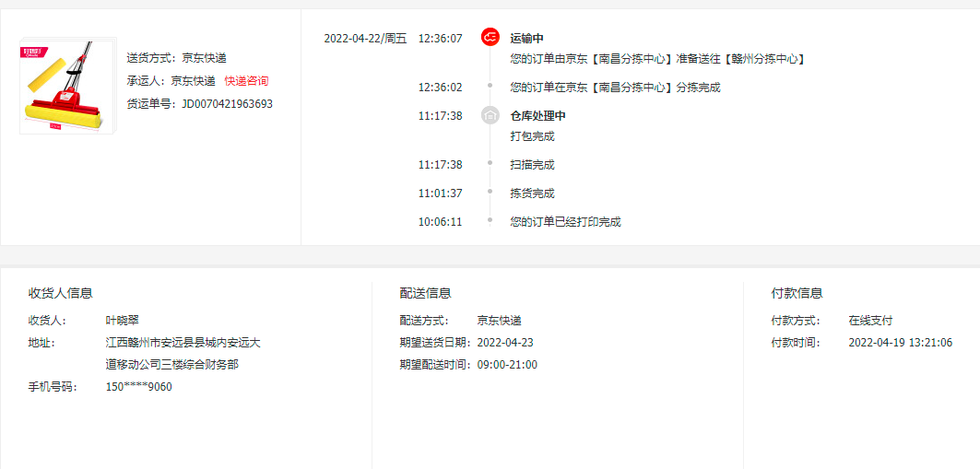The image size is (980, 469).
Task: Click address line 道移动公司三楼综合财务部
Action: click(x=171, y=365)
